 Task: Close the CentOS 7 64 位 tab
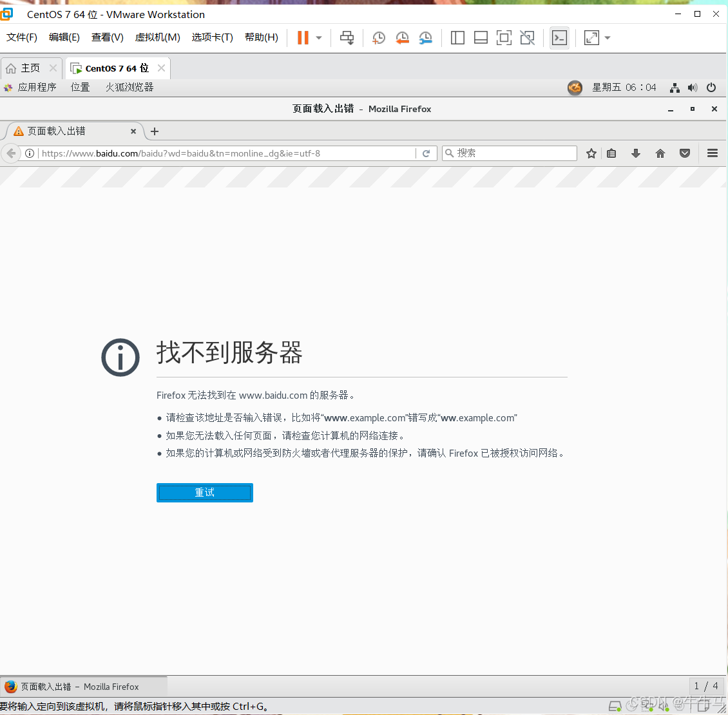(161, 68)
